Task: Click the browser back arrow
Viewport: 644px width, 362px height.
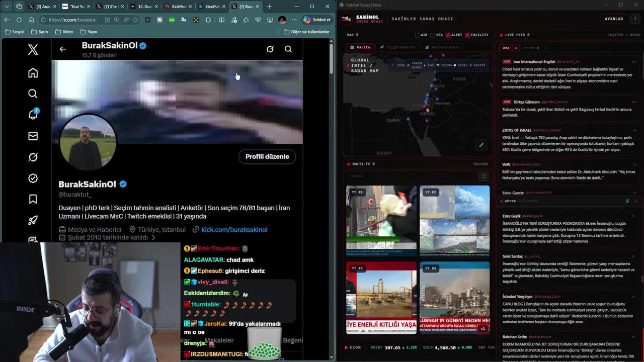Action: pyautogui.click(x=7, y=20)
